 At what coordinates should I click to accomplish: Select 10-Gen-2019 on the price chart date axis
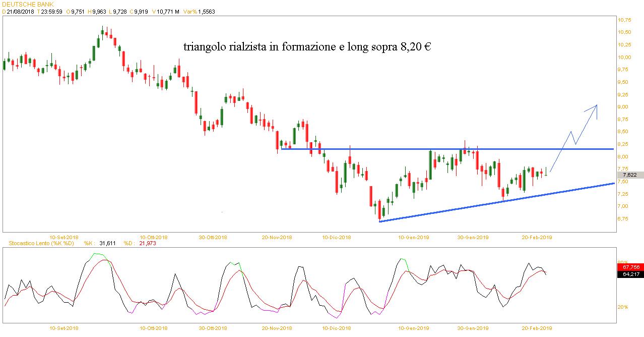[x=413, y=237]
